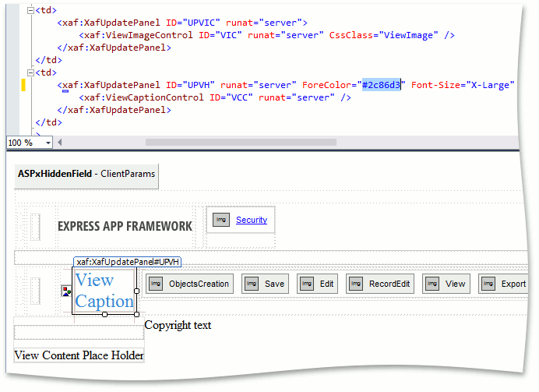The image size is (539, 392).
Task: Click the Img icon on ObjectsCreation
Action: pyautogui.click(x=156, y=284)
